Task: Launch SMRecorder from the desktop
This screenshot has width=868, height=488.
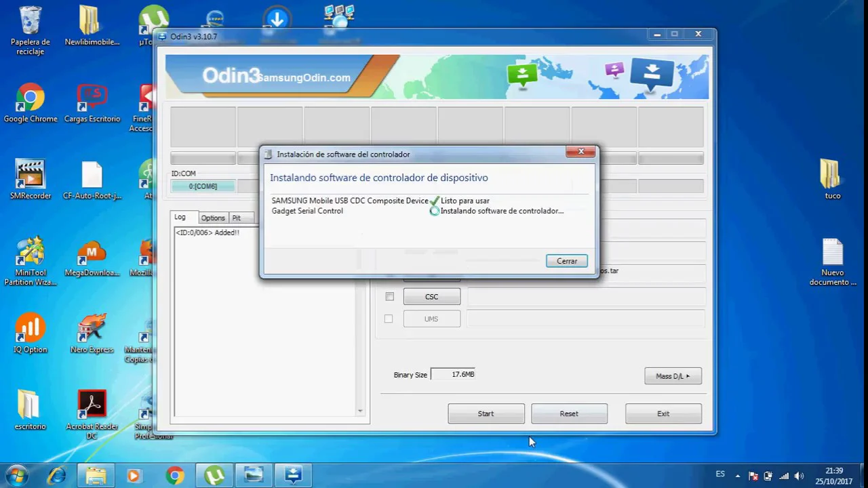Action: coord(30,176)
